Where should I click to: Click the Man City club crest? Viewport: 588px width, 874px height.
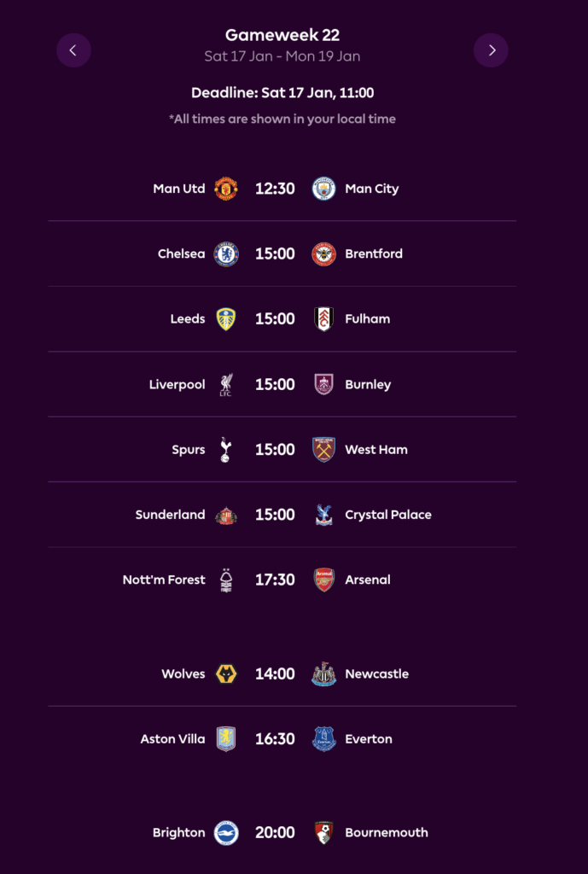(x=323, y=189)
